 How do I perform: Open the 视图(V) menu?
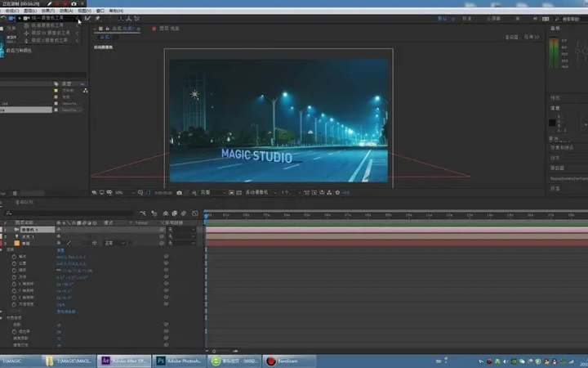tap(84, 11)
